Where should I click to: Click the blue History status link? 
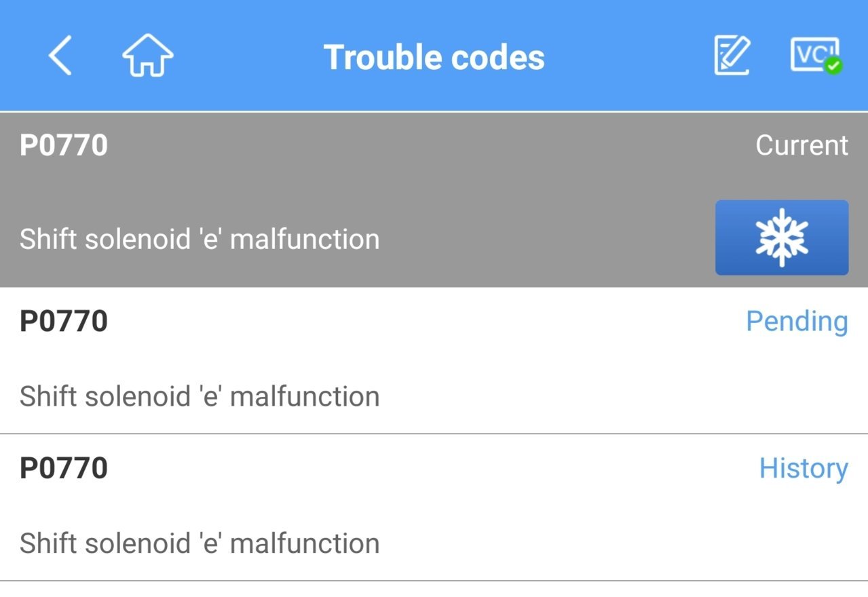click(x=804, y=468)
